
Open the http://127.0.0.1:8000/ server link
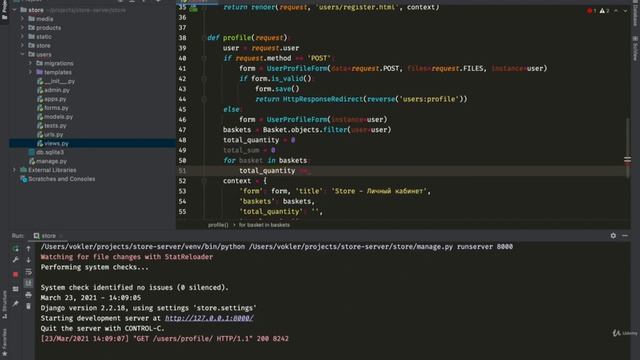click(209, 318)
